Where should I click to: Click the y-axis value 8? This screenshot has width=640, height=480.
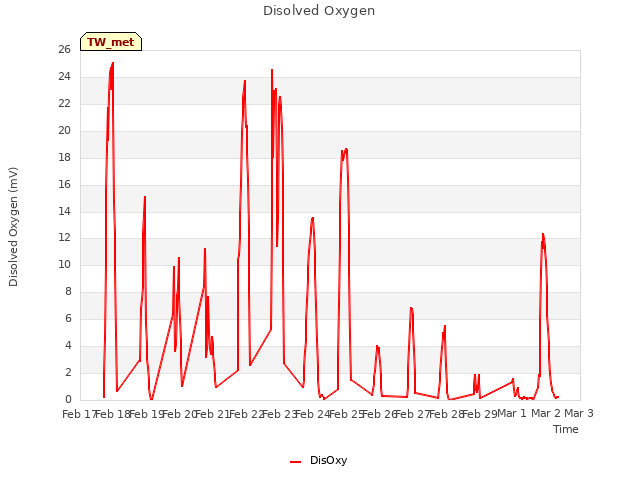68,291
